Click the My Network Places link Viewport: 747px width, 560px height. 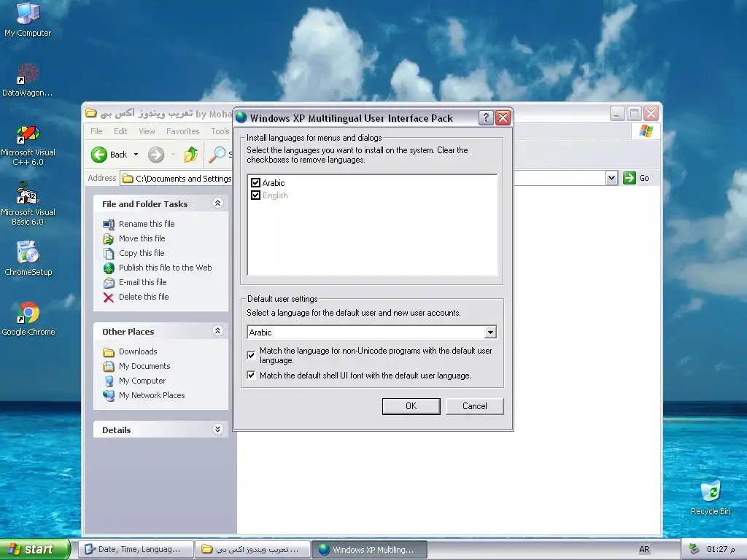(152, 395)
